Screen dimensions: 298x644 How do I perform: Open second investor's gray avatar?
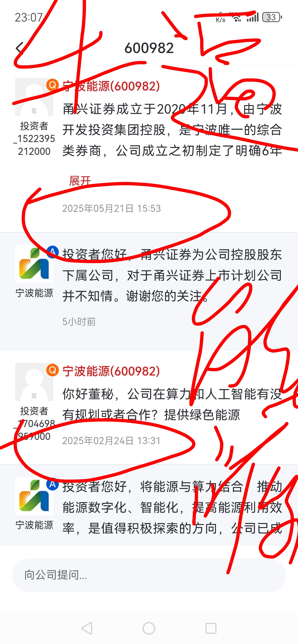pyautogui.click(x=34, y=382)
